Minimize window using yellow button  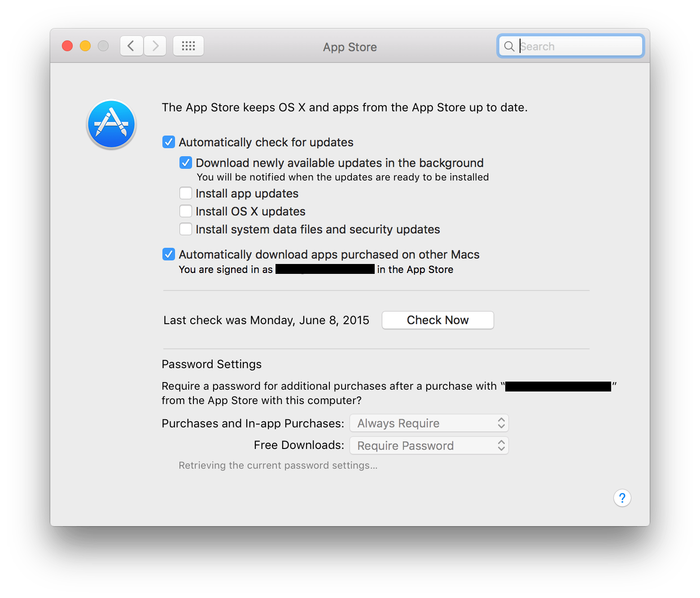(x=85, y=46)
